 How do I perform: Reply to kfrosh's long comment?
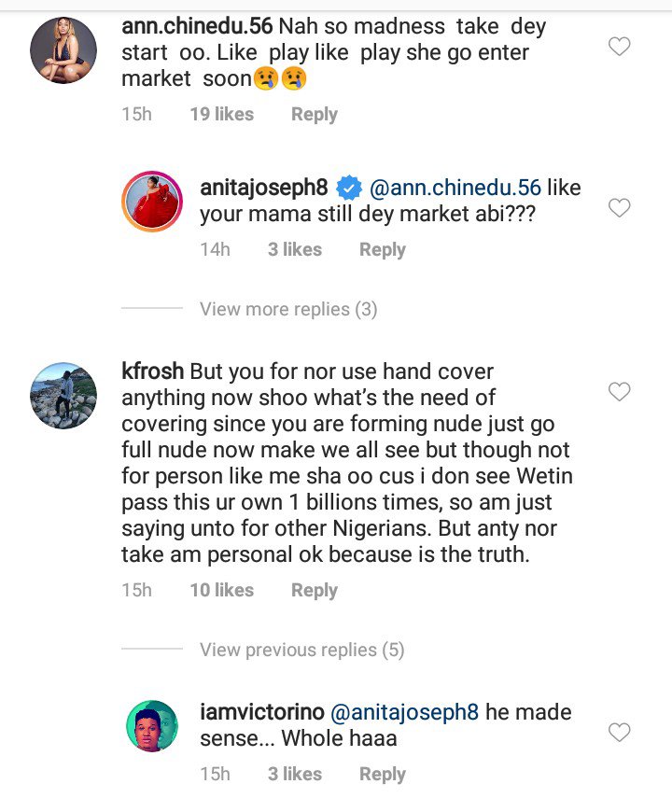coord(314,591)
